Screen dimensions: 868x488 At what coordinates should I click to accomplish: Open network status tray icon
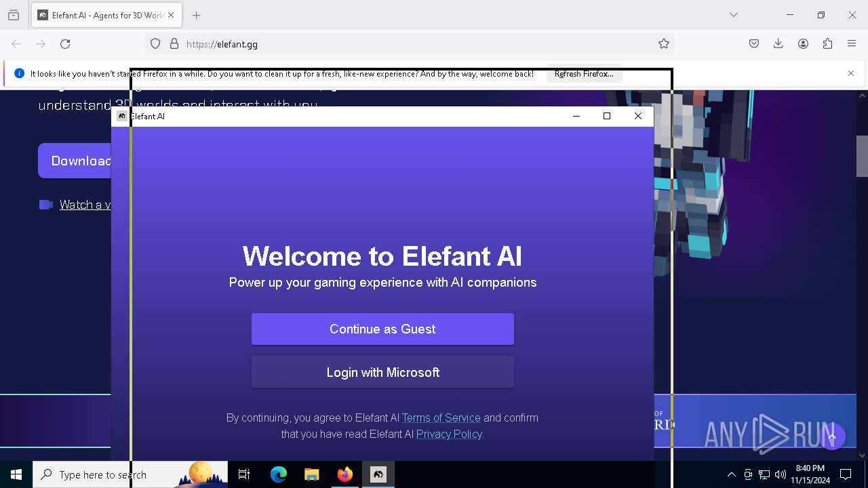tap(764, 474)
